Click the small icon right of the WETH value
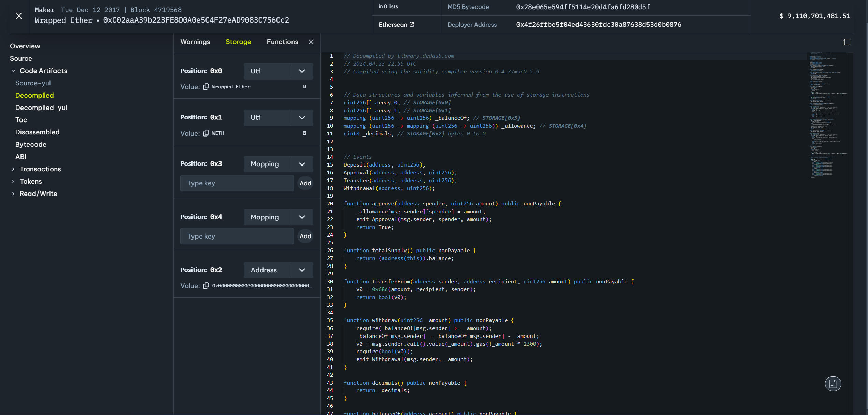This screenshot has width=868, height=415. (x=304, y=133)
